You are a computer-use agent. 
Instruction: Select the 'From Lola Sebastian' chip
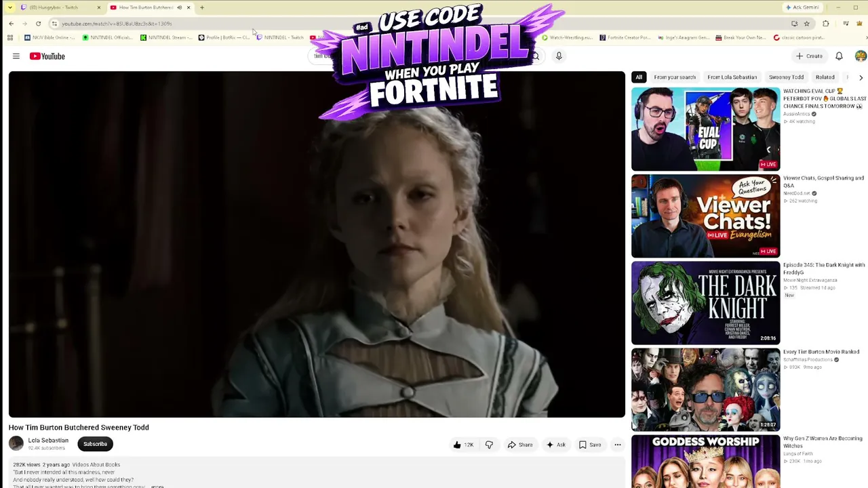pos(732,77)
